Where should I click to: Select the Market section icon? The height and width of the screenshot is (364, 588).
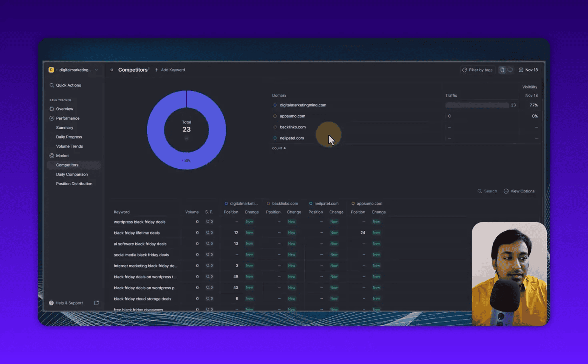click(x=52, y=156)
